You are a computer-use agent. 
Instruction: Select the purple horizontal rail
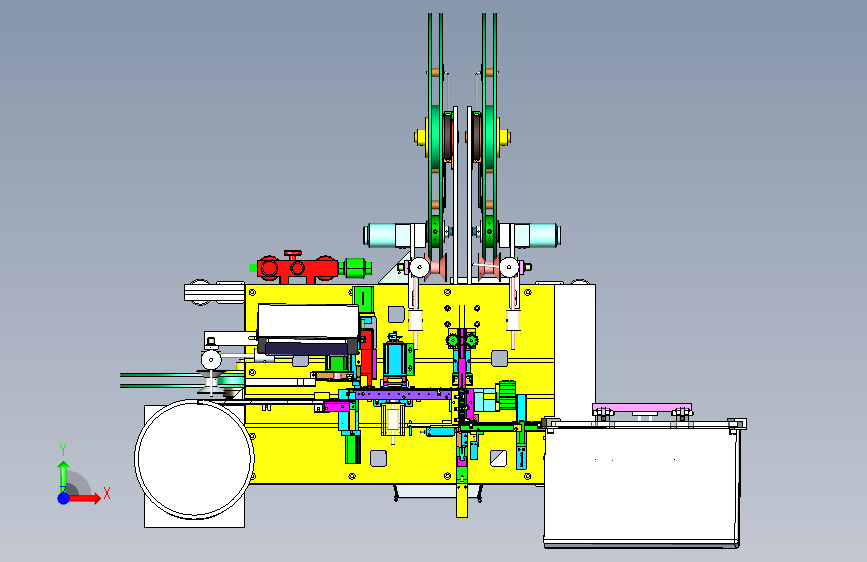(x=404, y=395)
